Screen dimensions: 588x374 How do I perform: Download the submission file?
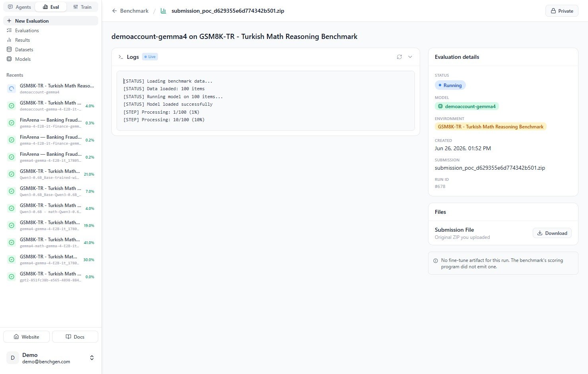coord(552,233)
